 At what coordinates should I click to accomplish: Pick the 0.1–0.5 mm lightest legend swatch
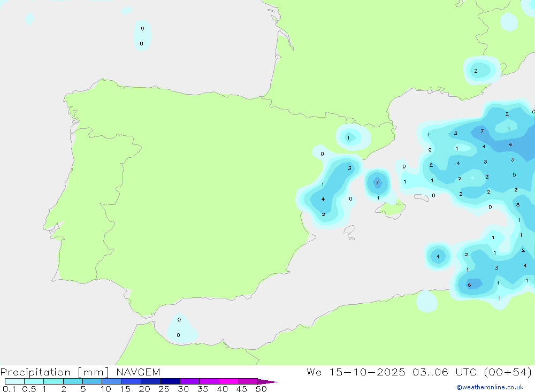coord(14,381)
